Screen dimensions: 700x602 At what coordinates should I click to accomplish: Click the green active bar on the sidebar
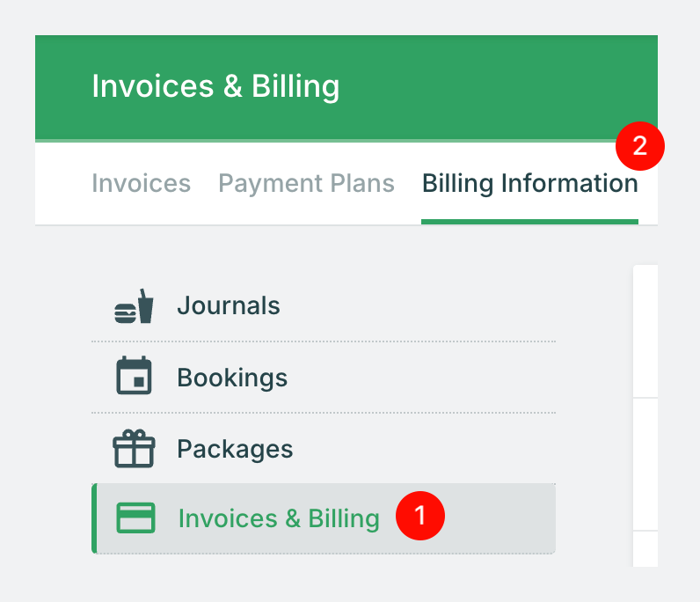tap(93, 518)
